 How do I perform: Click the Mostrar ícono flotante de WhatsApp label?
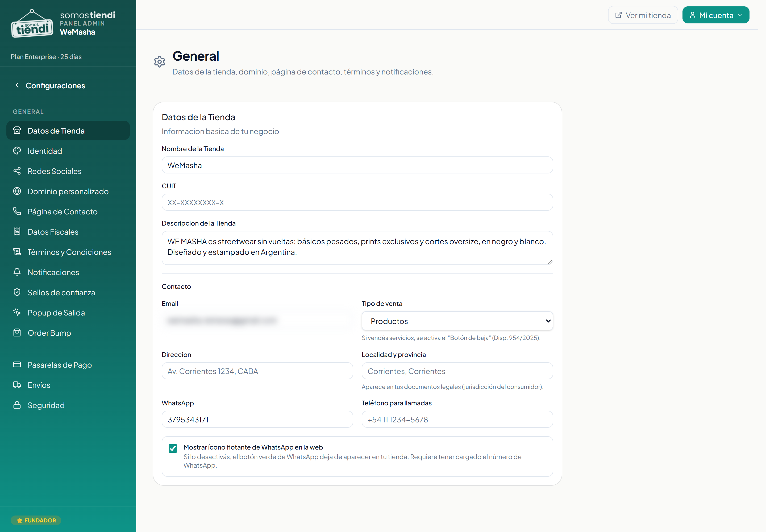tap(253, 447)
